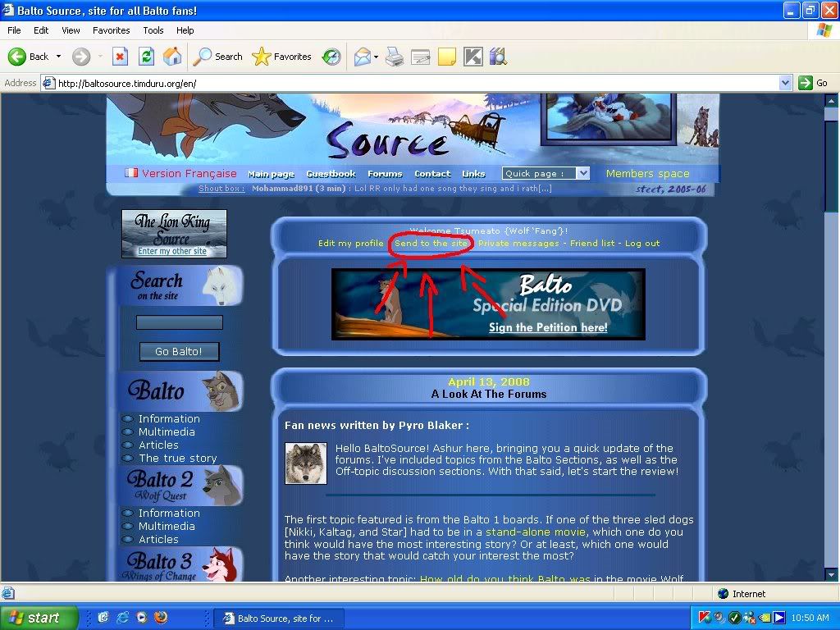The width and height of the screenshot is (840, 630).
Task: Open the Mail envelope icon
Action: pyautogui.click(x=363, y=57)
